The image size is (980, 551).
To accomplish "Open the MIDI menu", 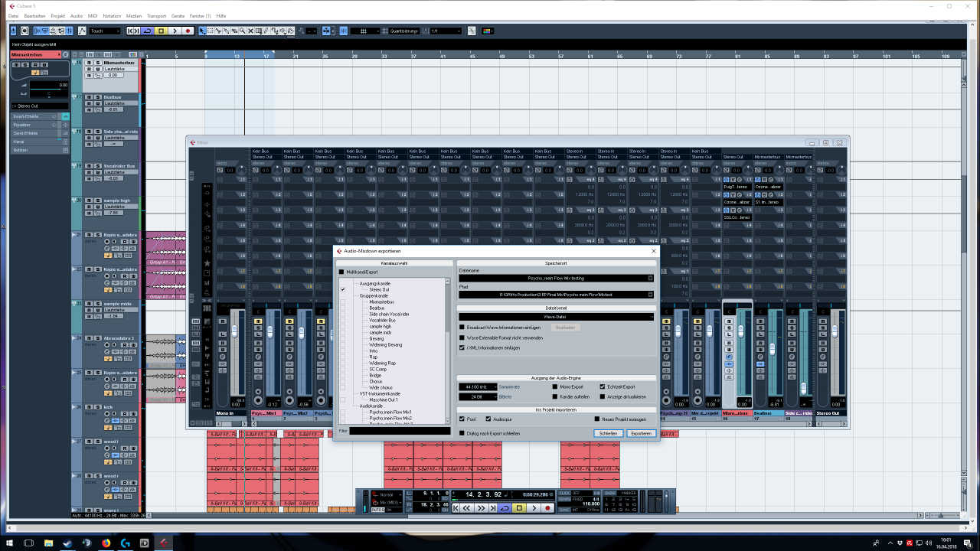I will click(x=93, y=15).
